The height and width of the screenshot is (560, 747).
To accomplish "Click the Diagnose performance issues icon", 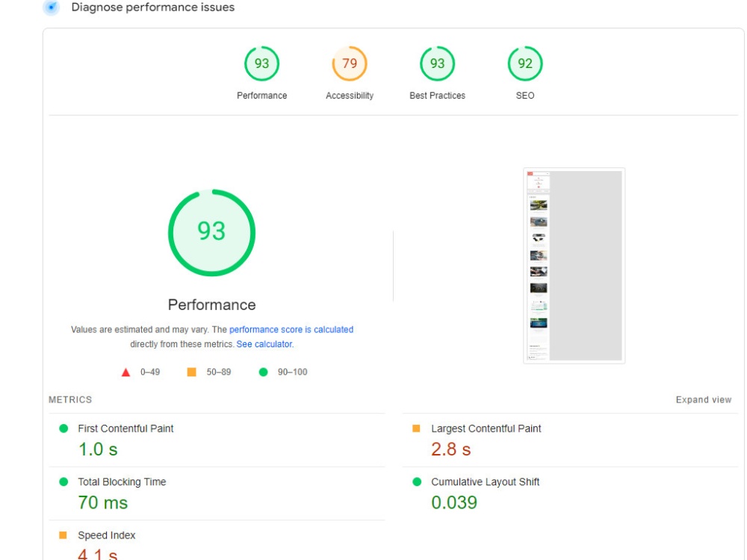I will (x=51, y=7).
